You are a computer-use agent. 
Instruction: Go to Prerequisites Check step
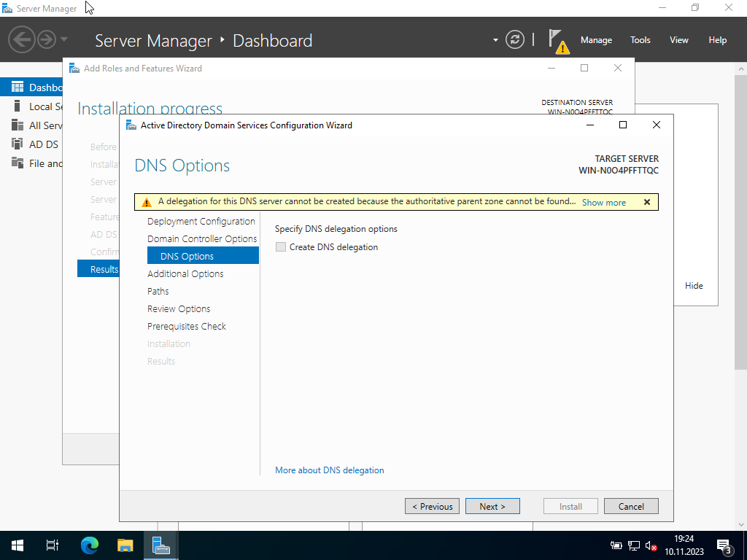187,327
